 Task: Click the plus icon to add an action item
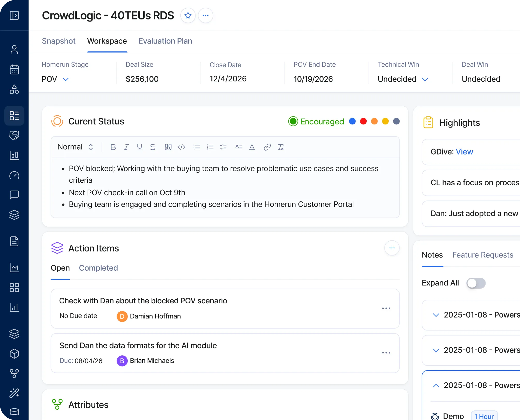[392, 248]
